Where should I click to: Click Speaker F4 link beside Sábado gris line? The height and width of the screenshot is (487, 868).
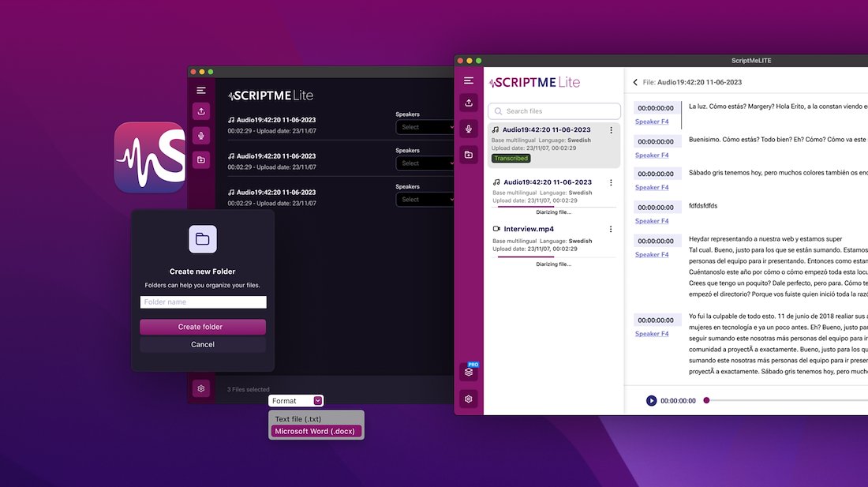(652, 188)
